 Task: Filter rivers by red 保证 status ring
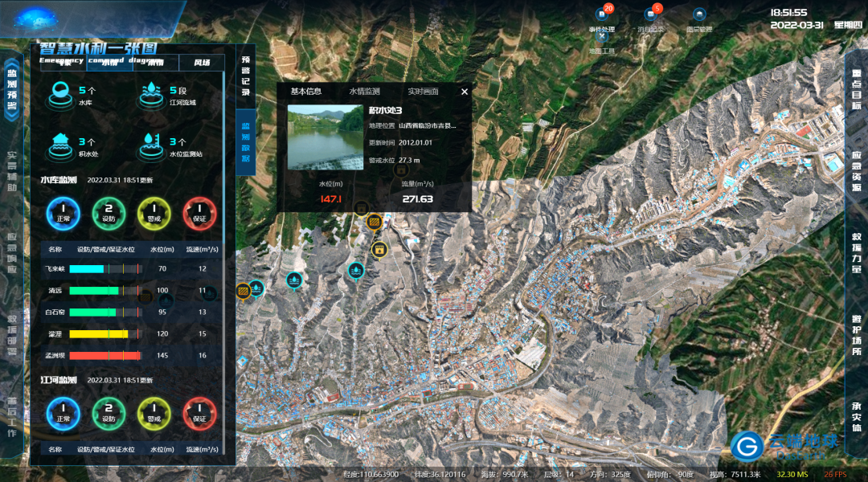click(x=199, y=414)
